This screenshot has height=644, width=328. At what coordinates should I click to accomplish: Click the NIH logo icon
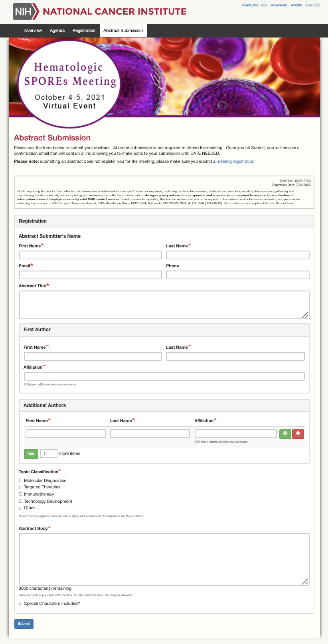point(26,12)
